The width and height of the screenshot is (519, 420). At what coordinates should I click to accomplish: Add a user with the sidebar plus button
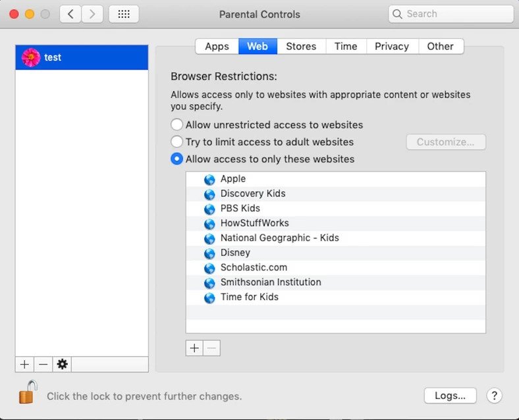[24, 365]
